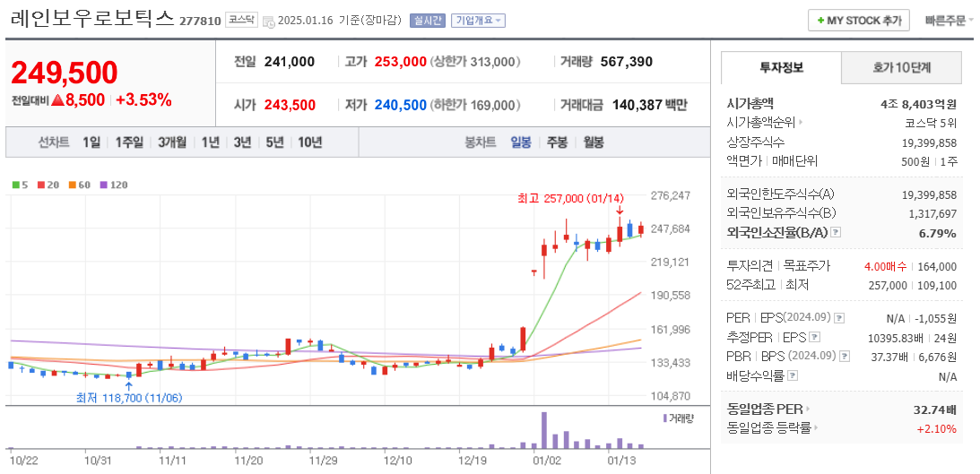980x474 pixels.
Task: Open the 빠른주문 dropdown
Action: pos(950,21)
